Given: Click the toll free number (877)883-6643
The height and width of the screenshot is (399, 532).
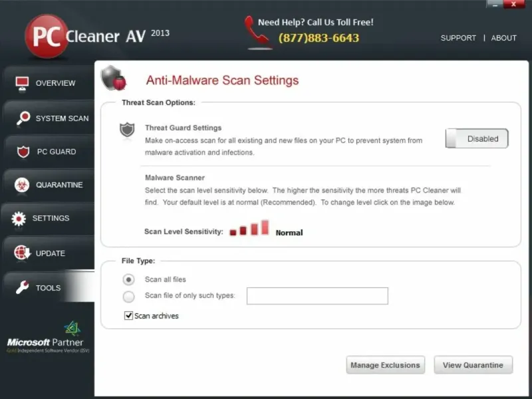Looking at the screenshot, I should tap(319, 38).
